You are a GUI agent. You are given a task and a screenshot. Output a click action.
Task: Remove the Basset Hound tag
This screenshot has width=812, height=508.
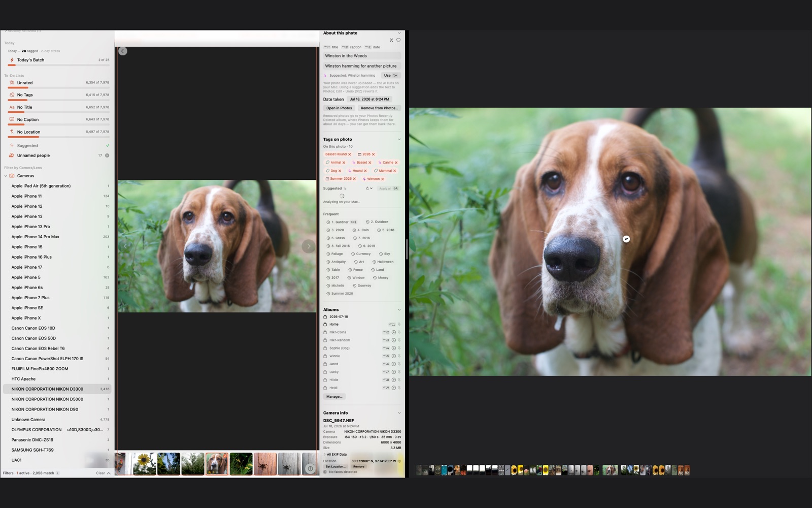(350, 154)
